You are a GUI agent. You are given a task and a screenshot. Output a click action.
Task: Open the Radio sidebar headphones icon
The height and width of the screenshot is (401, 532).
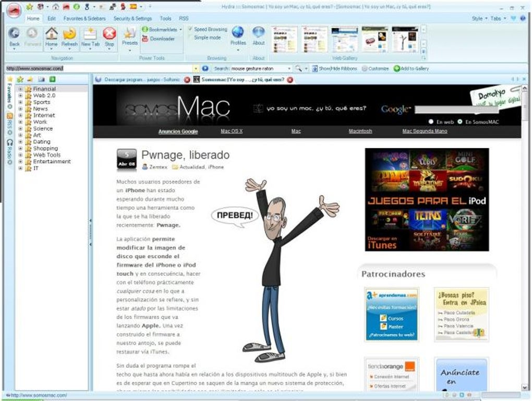coord(9,142)
